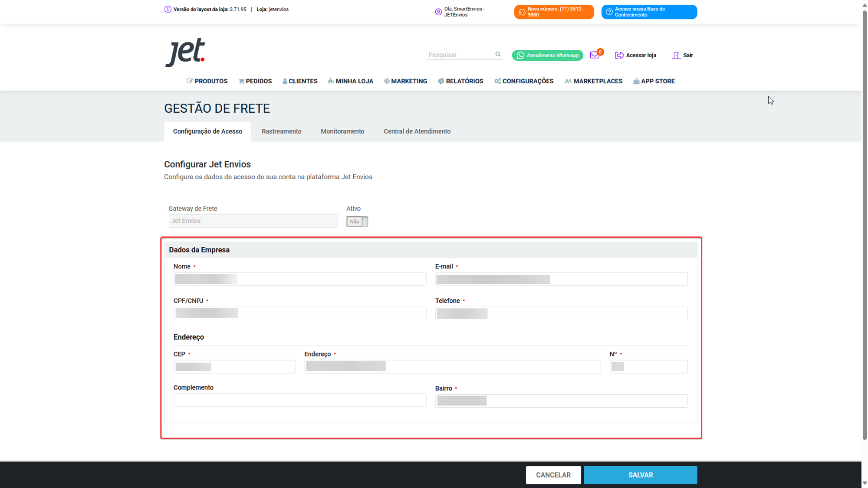The image size is (868, 488).
Task: Open the messages envelope icon
Action: [x=595, y=55]
